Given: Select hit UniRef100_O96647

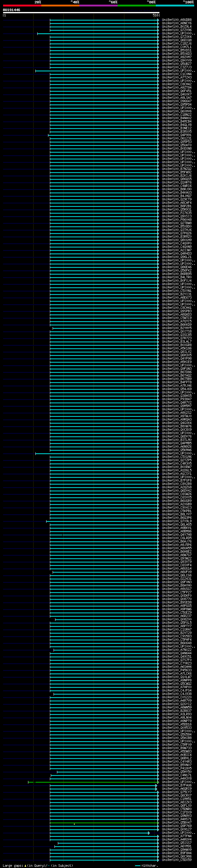Looking at the screenshot, I should 177,101.
